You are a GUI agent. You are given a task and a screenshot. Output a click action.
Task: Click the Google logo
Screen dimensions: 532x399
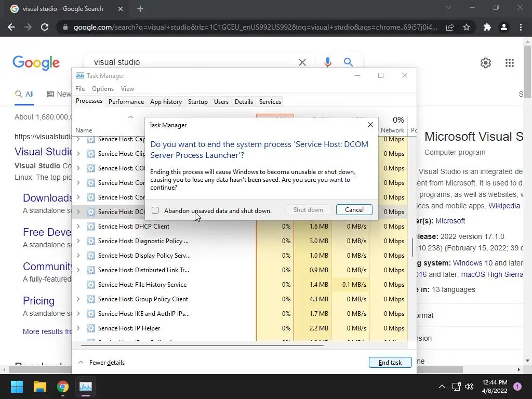coord(36,63)
